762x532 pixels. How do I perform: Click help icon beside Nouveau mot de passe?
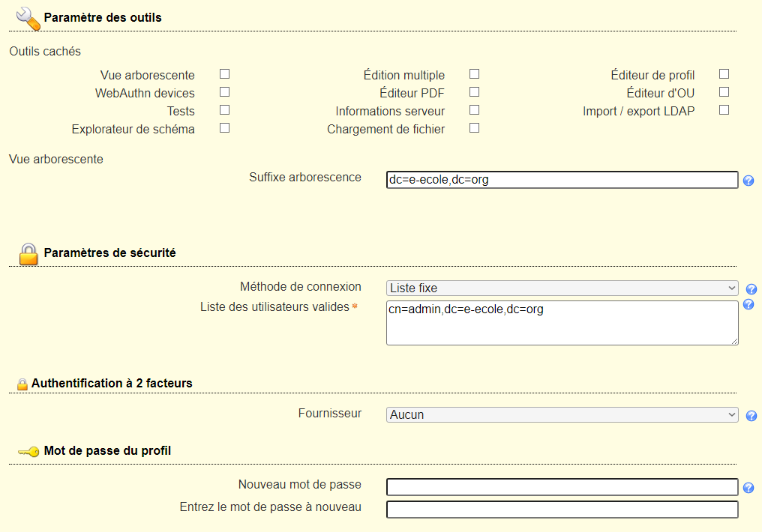(748, 488)
